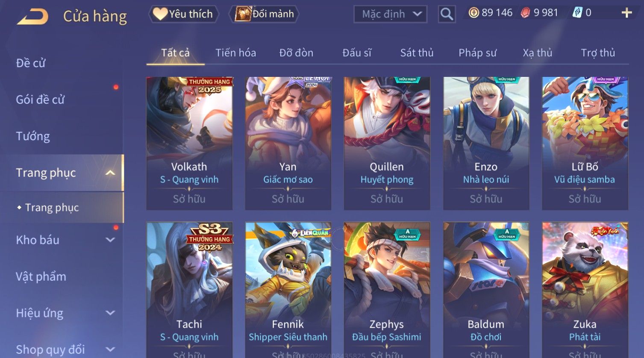
Task: Tap the plus icon to add currency
Action: pyautogui.click(x=626, y=13)
